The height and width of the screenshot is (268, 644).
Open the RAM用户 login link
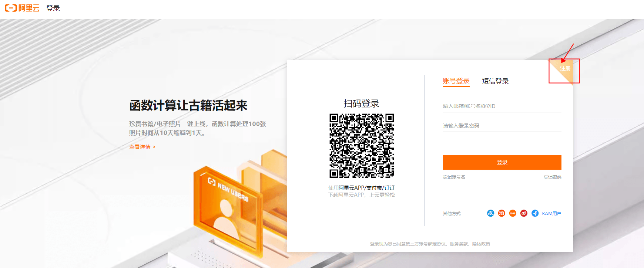click(551, 214)
